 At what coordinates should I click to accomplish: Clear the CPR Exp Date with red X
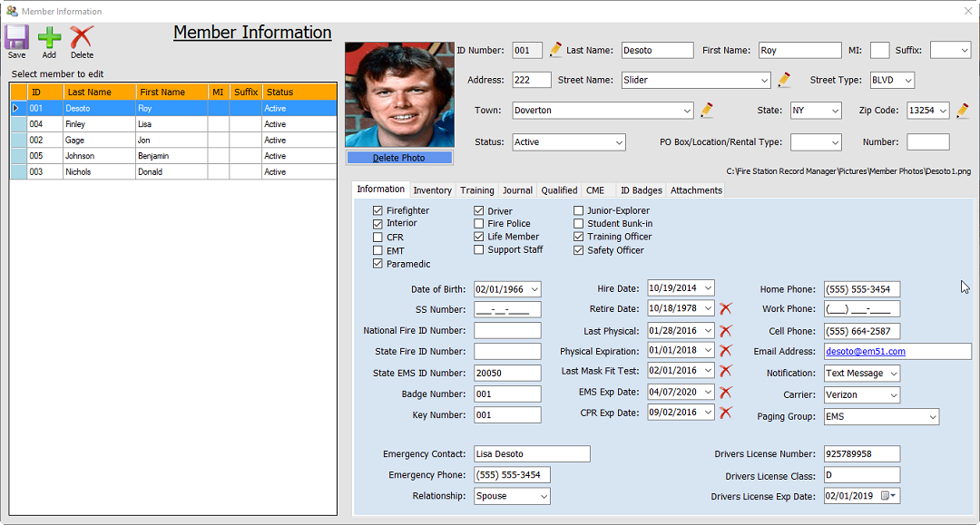pyautogui.click(x=725, y=413)
